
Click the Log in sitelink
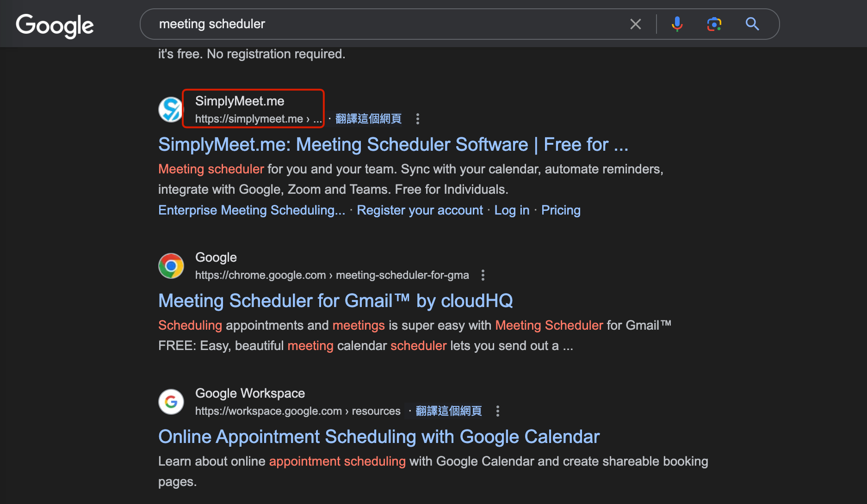tap(512, 210)
